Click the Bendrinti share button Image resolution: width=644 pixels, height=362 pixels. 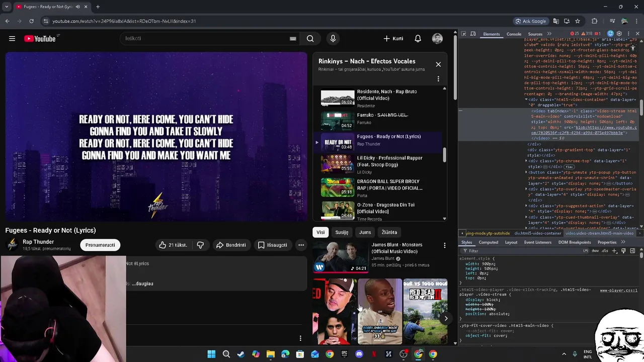[x=231, y=245]
